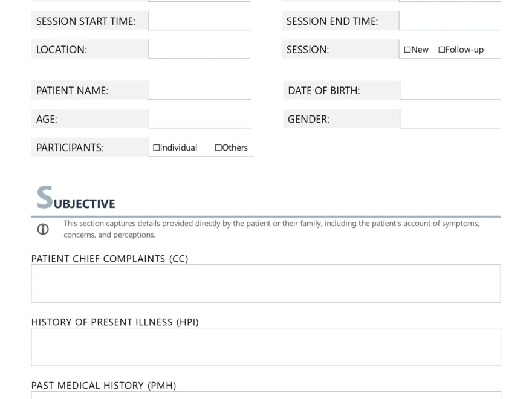
Task: Click the Session End Time field
Action: 450,21
